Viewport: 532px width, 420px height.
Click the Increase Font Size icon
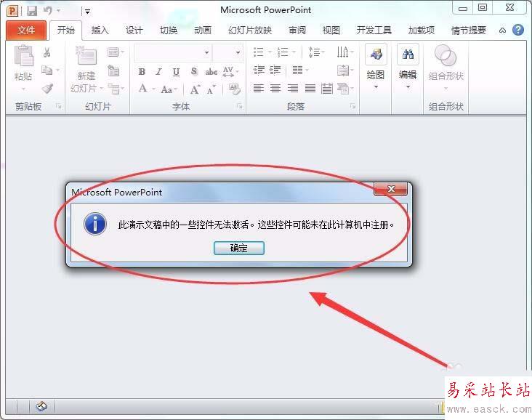pyautogui.click(x=195, y=89)
